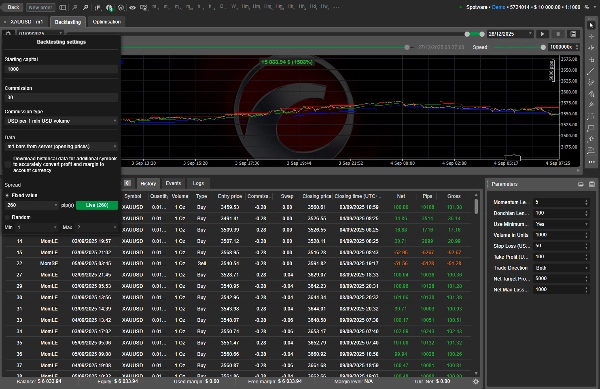Open the backtest end date dropdown
The image size is (600, 389).
(510, 34)
